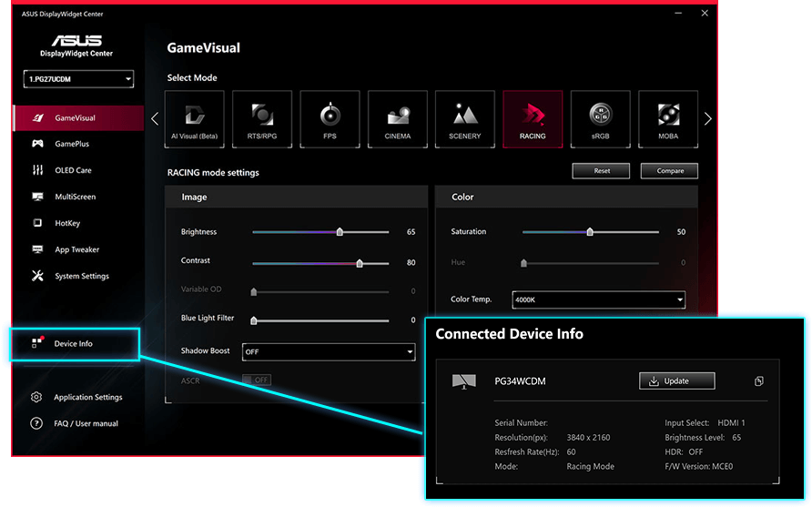Open FAQ / User manual
Image resolution: width=812 pixels, height=507 pixels.
click(86, 423)
